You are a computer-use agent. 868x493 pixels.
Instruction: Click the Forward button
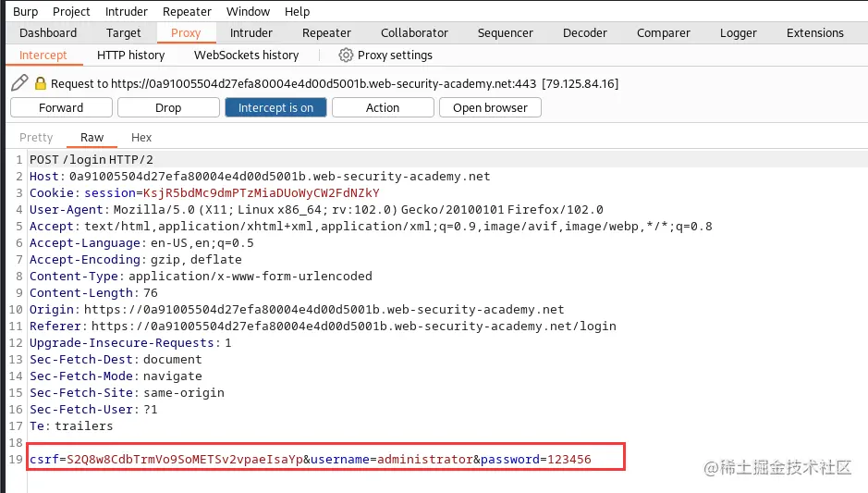(61, 107)
